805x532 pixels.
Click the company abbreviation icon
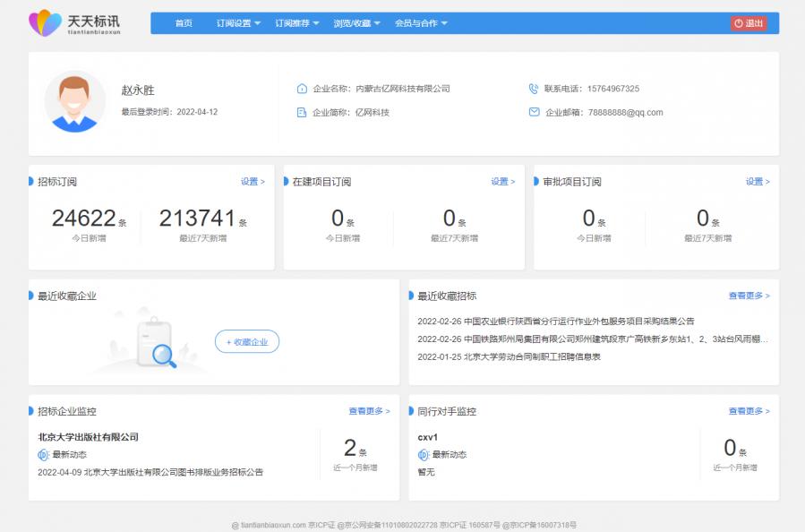302,113
